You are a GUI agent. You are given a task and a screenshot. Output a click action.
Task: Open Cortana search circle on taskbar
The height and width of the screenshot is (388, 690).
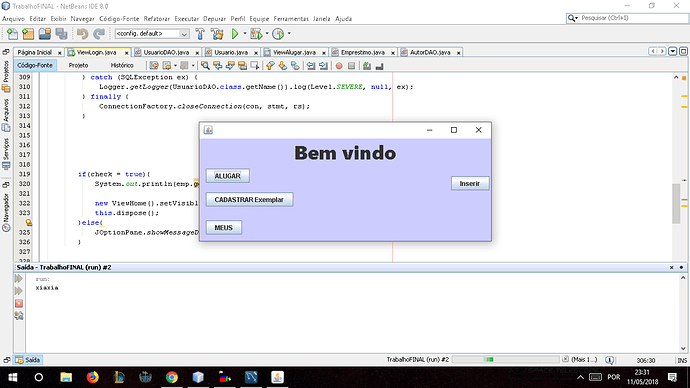[x=39, y=377]
